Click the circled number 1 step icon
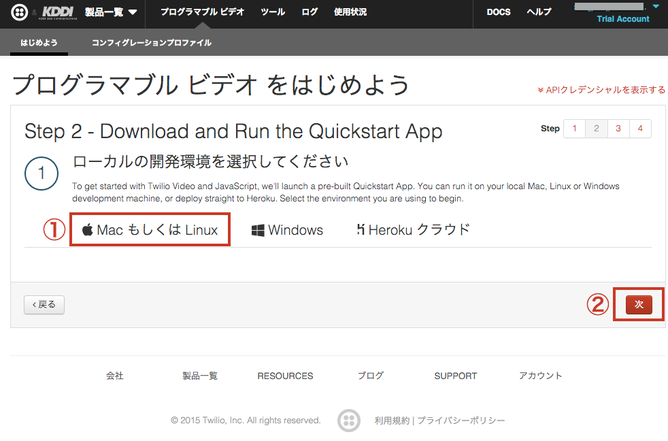The image size is (668, 441). 41,173
